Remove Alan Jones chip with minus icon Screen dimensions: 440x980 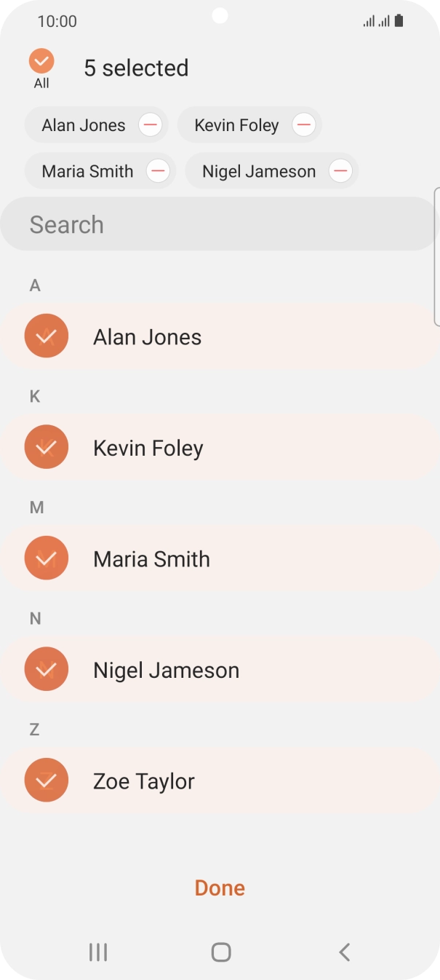click(151, 125)
